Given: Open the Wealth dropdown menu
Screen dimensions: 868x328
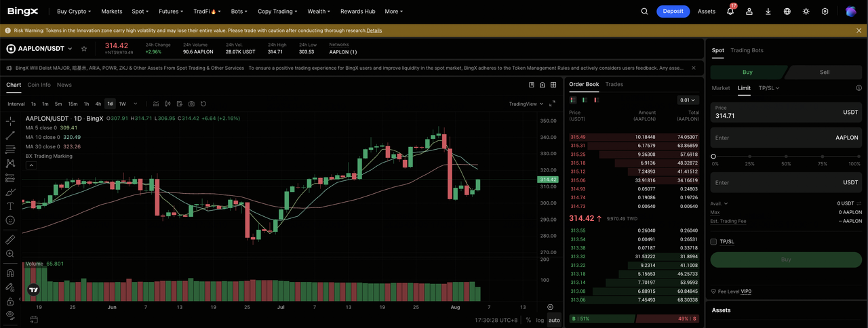Looking at the screenshot, I should pyautogui.click(x=319, y=12).
